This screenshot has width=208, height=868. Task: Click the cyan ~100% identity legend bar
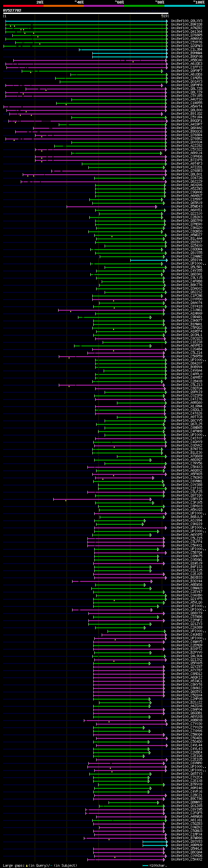point(184,6)
